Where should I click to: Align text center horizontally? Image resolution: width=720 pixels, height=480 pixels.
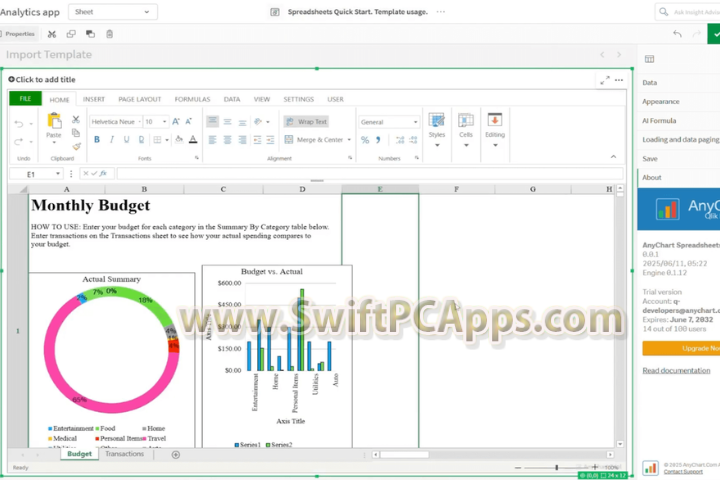[227, 140]
